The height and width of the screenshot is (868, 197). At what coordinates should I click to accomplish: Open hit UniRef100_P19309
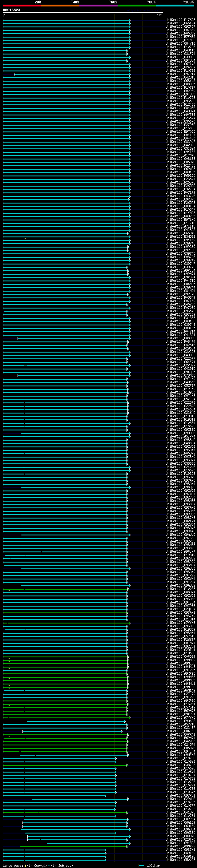(180, 629)
